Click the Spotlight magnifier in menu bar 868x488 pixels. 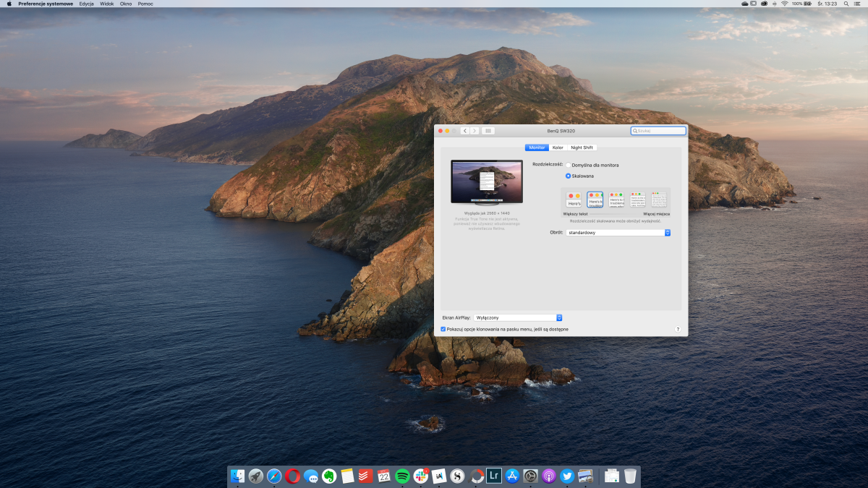point(846,4)
